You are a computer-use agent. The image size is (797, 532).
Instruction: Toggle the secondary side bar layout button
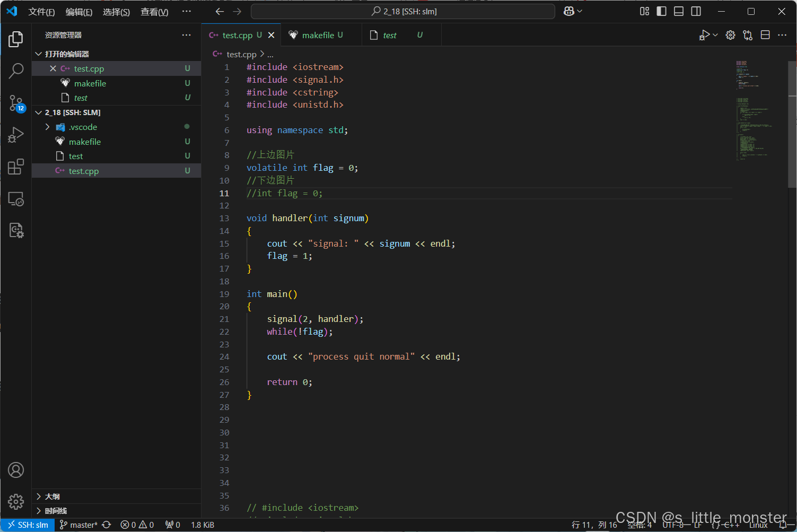point(696,11)
